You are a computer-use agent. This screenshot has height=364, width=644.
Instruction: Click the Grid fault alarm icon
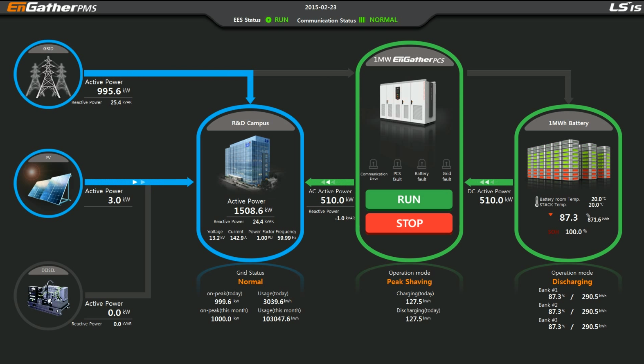point(446,164)
